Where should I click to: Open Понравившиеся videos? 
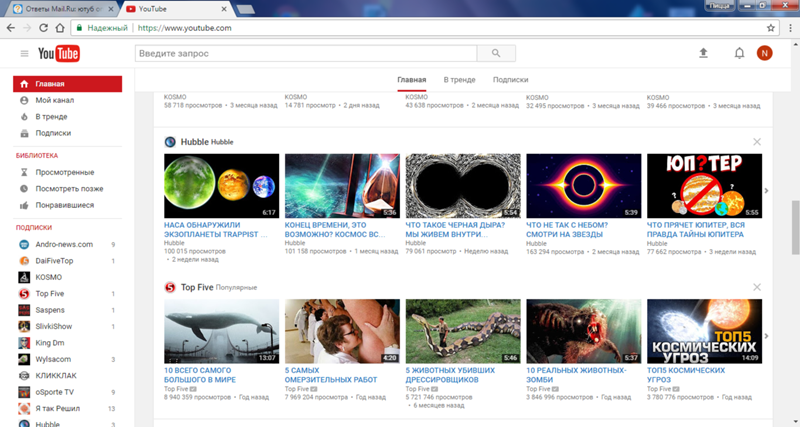tap(67, 205)
